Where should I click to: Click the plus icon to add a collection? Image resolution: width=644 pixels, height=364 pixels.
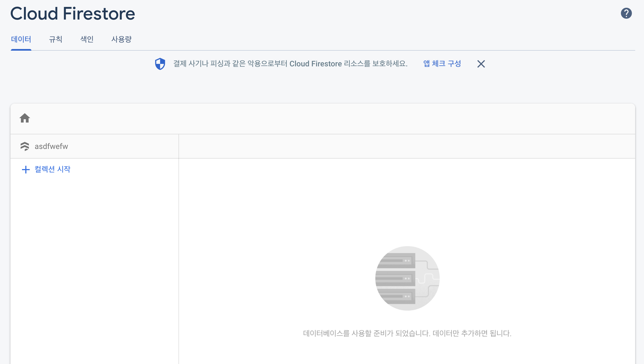(26, 169)
